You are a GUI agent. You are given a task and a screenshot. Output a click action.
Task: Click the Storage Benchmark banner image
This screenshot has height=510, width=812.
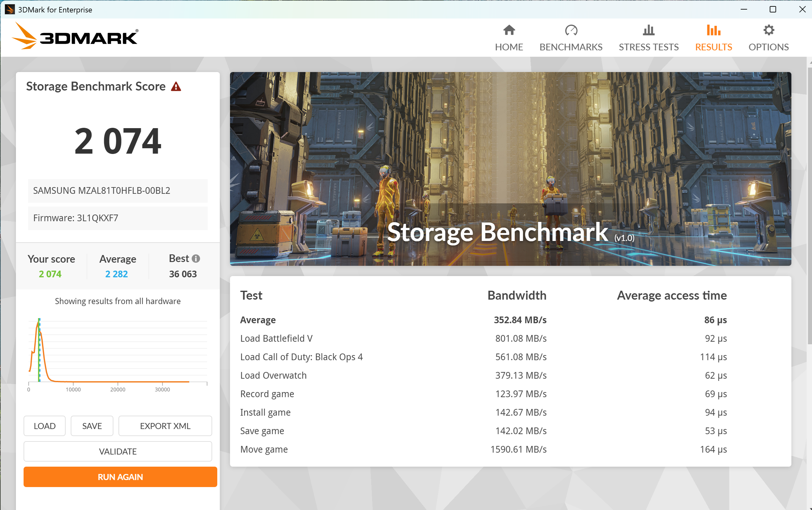[510, 169]
